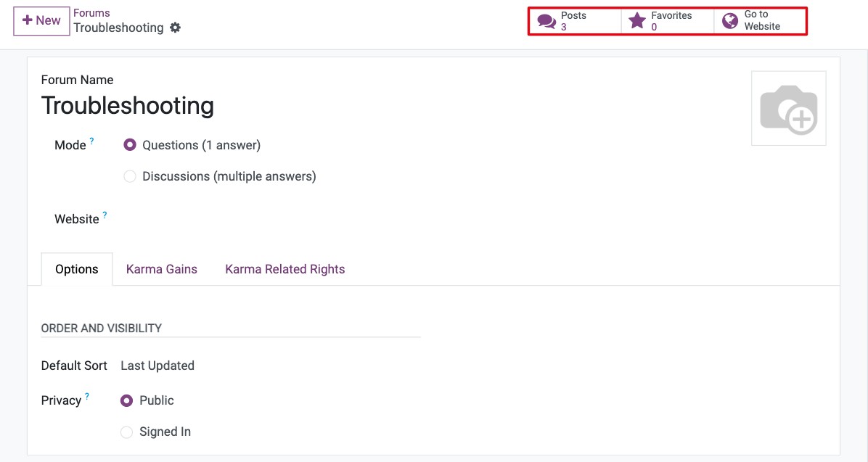Select Discussions (multiple answers) mode
The image size is (868, 462).
point(129,176)
